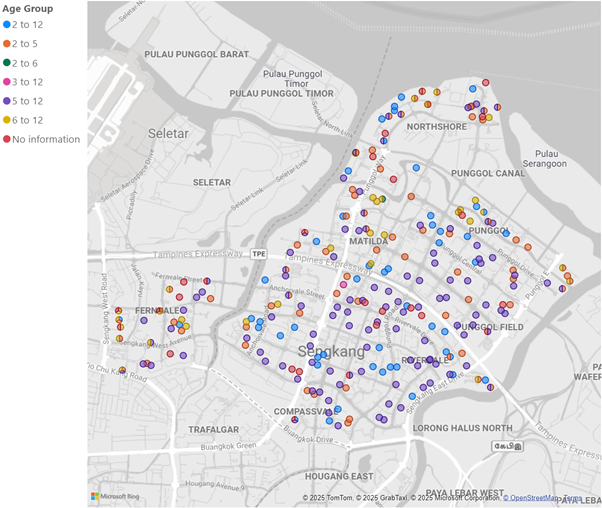Click the Tamil-script road shield near Lorong Halus
602x508 pixels.
(508, 446)
